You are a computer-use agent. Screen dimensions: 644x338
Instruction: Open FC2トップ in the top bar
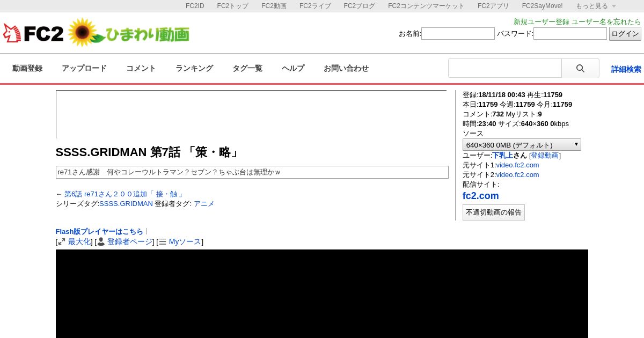point(233,6)
